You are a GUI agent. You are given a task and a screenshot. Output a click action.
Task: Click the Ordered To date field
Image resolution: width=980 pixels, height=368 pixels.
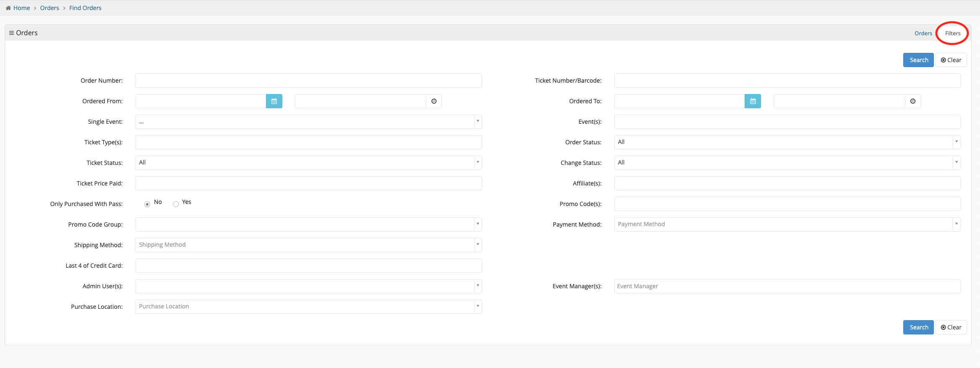point(679,101)
